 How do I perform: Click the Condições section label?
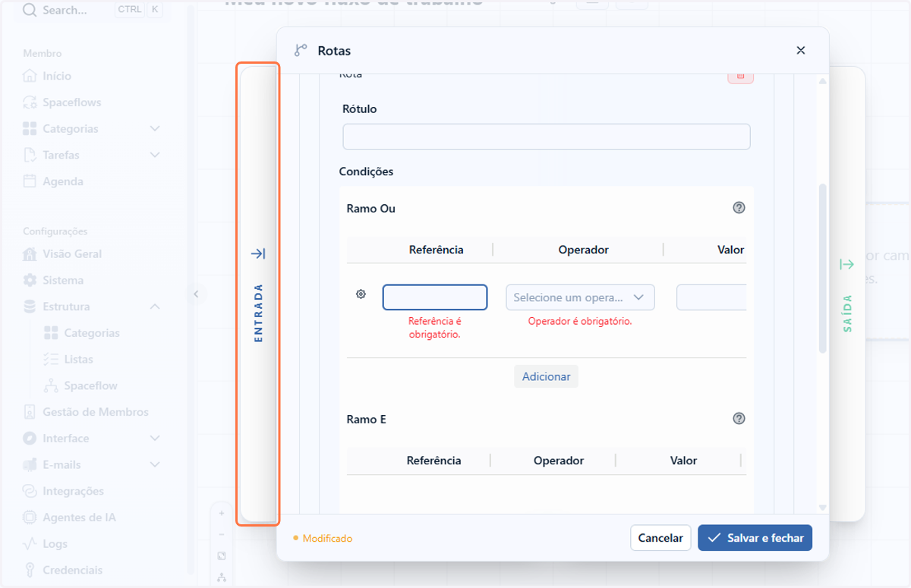click(x=367, y=171)
